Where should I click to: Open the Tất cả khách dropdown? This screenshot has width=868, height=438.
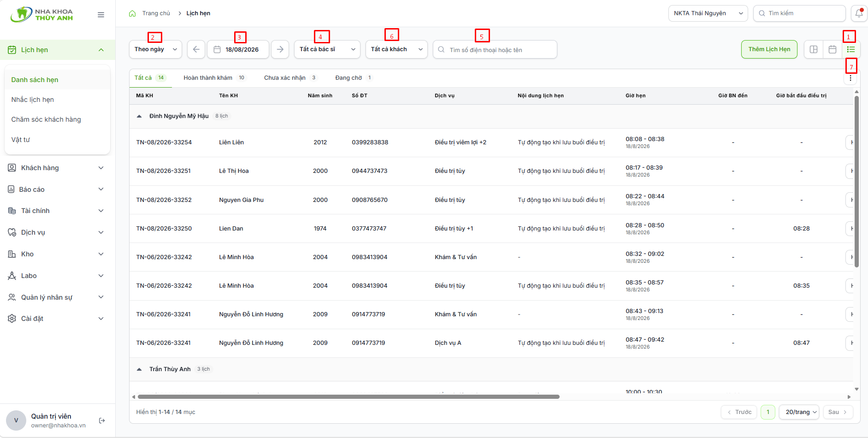point(396,49)
